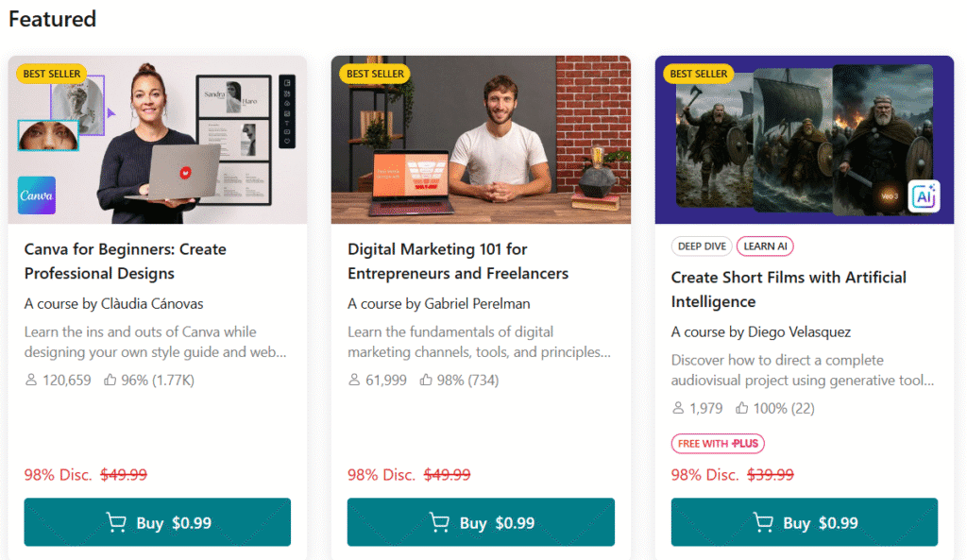Click the FREE WITH PLUS badge
The width and height of the screenshot is (967, 560).
pos(718,443)
